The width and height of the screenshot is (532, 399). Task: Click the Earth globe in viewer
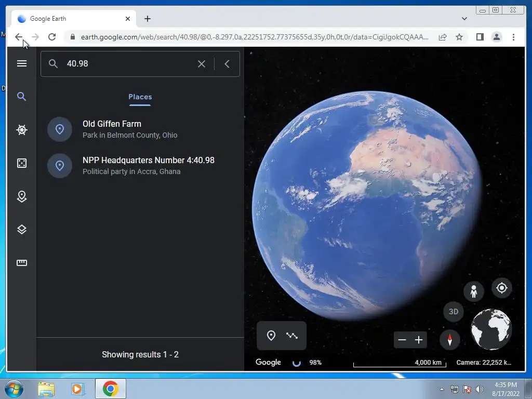(x=366, y=205)
